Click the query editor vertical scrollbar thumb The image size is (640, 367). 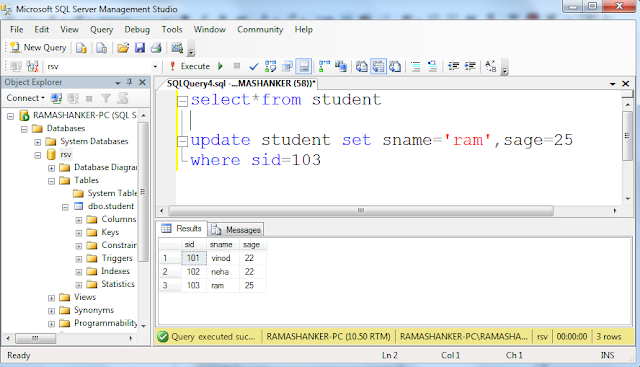627,136
